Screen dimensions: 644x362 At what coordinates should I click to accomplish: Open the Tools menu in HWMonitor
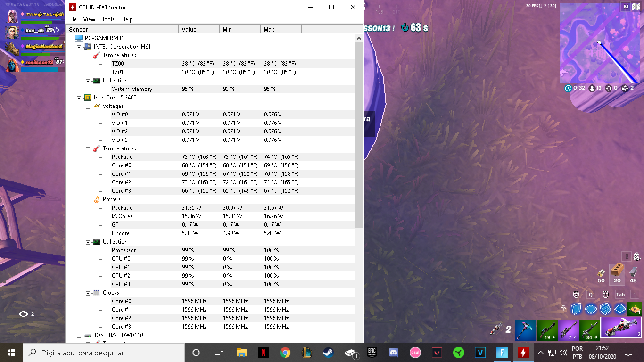click(108, 19)
